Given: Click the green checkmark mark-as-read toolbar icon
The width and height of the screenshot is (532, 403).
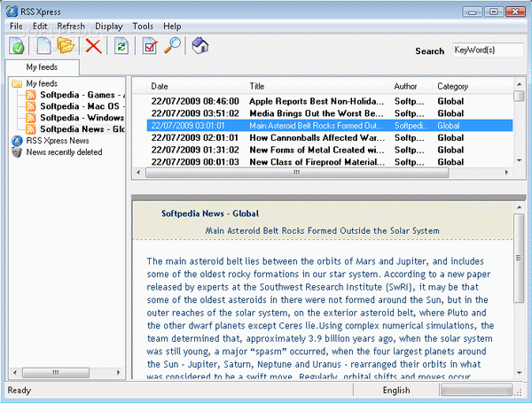Looking at the screenshot, I should pyautogui.click(x=17, y=46).
